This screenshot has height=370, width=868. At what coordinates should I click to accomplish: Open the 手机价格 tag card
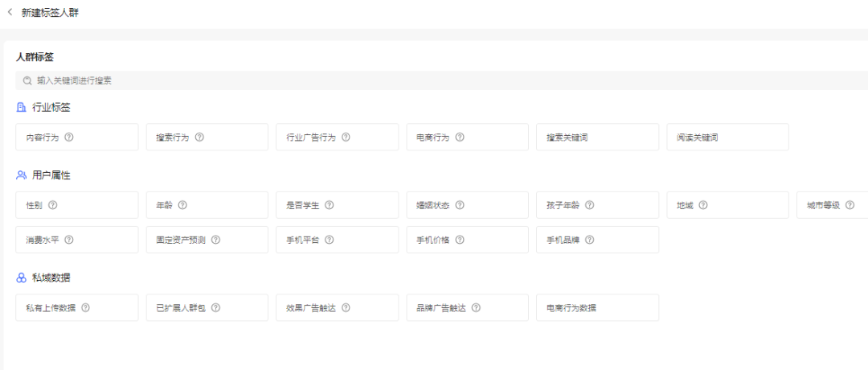(467, 240)
